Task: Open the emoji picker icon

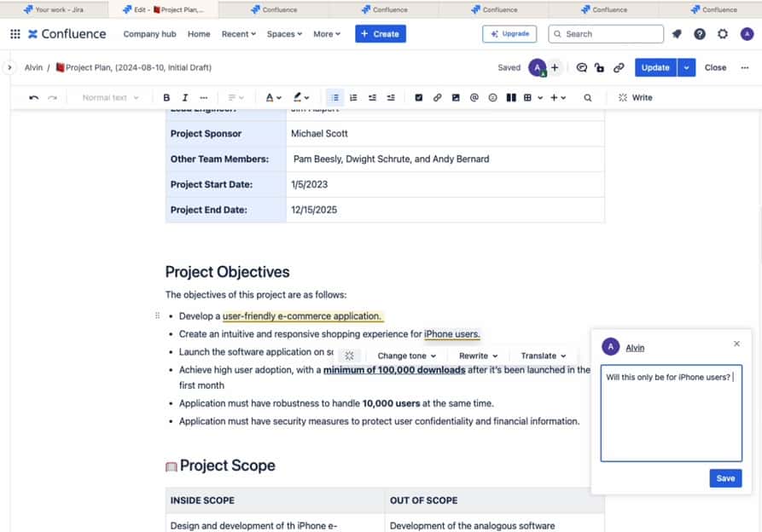Action: (492, 97)
